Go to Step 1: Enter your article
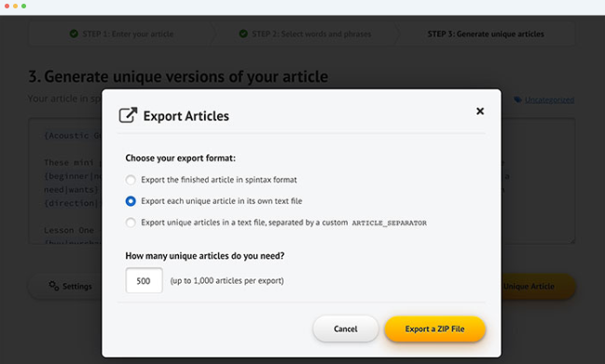Screen dimensions: 605x364 (x=121, y=34)
